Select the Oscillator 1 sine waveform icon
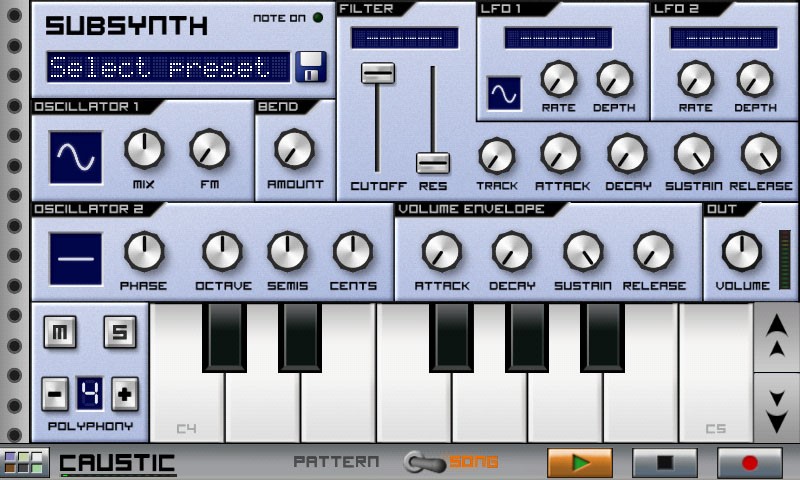The width and height of the screenshot is (800, 480). pyautogui.click(x=76, y=157)
